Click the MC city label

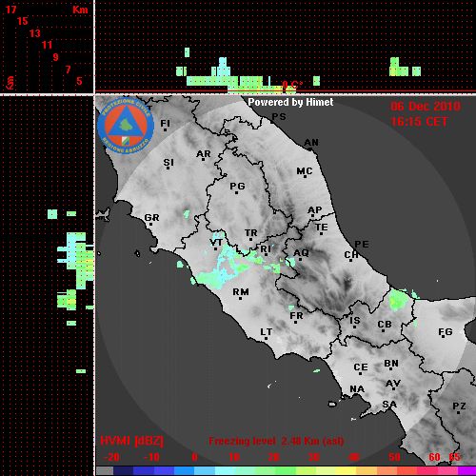pyautogui.click(x=305, y=171)
